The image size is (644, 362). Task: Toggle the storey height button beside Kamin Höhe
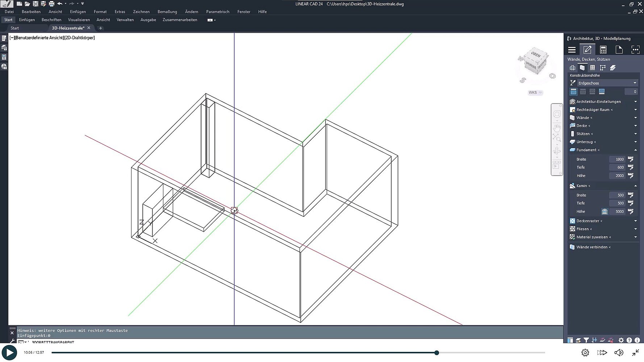coord(605,212)
